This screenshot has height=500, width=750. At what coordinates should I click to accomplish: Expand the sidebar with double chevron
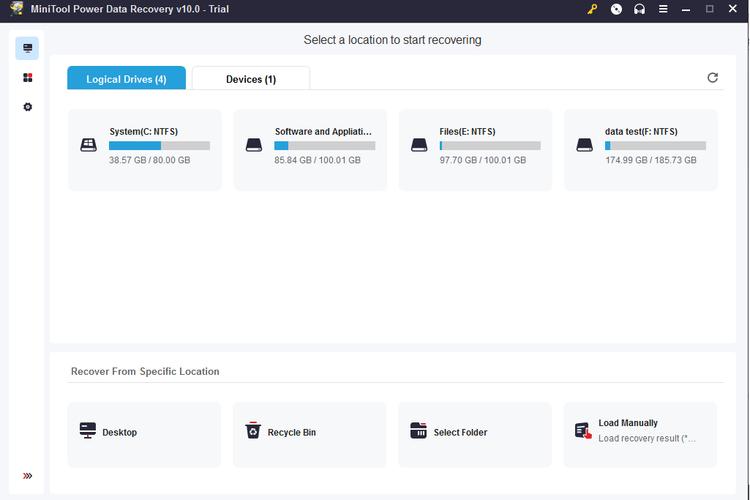[27, 476]
